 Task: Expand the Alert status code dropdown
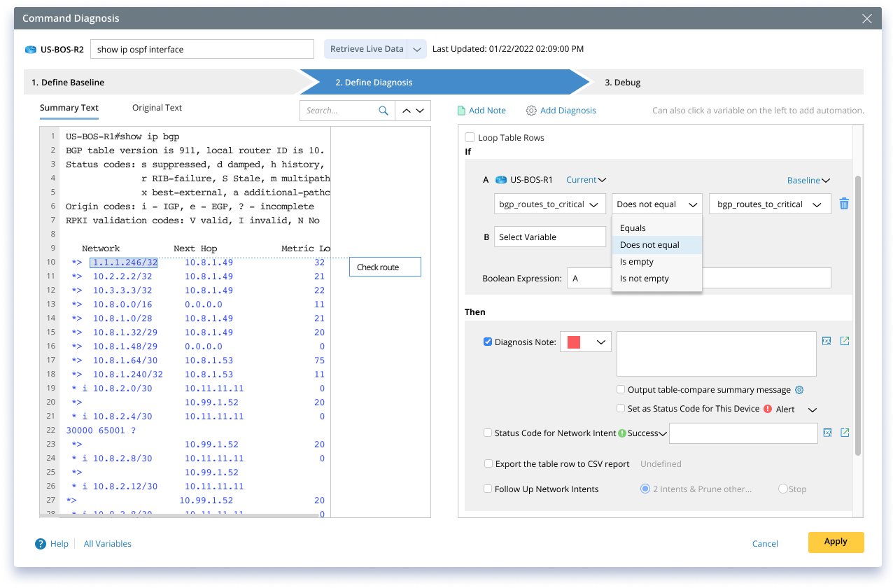pos(813,409)
